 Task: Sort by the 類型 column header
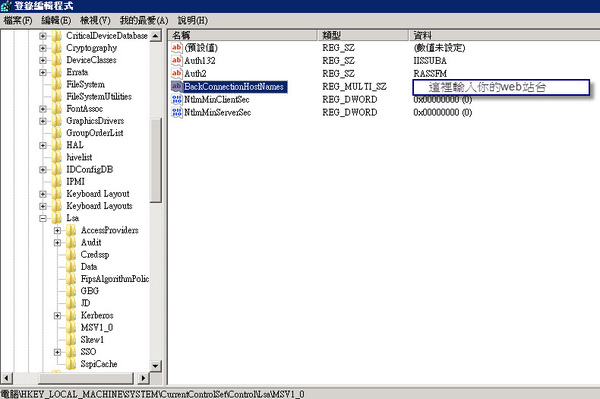(363, 36)
